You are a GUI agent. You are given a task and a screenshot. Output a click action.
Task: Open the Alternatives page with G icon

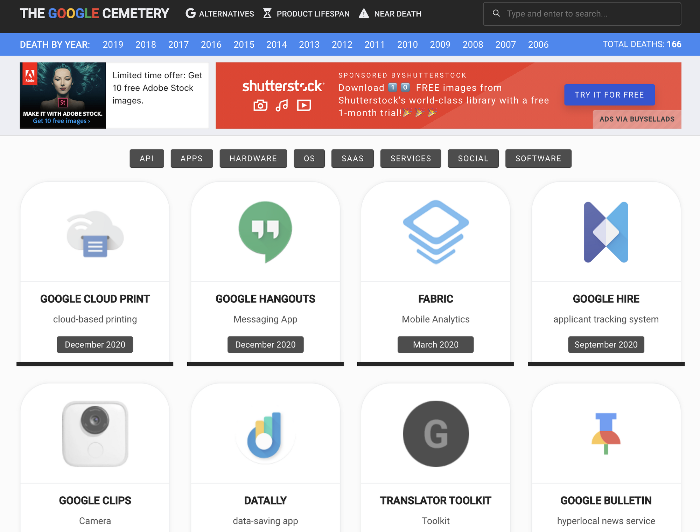(x=220, y=14)
